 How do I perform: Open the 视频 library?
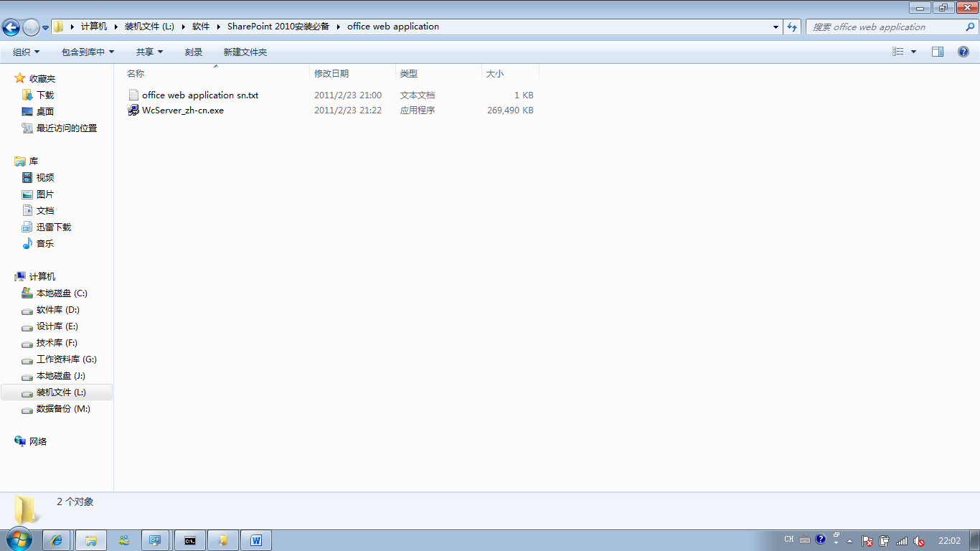click(45, 177)
